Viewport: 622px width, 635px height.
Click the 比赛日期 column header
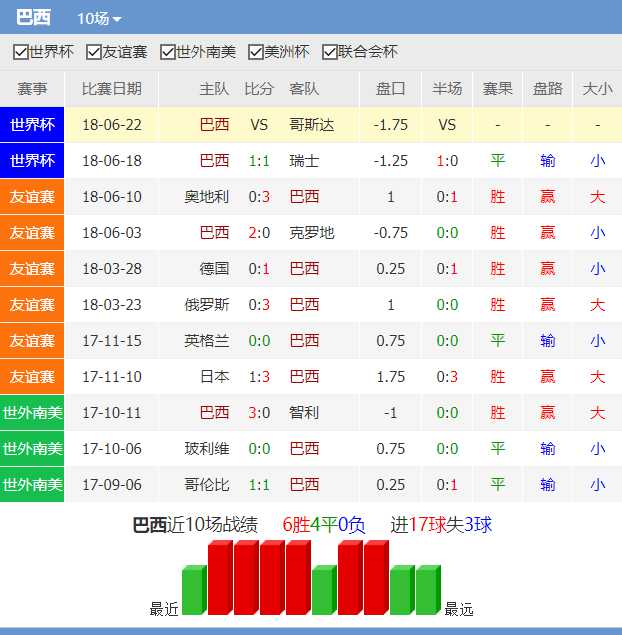(x=111, y=89)
